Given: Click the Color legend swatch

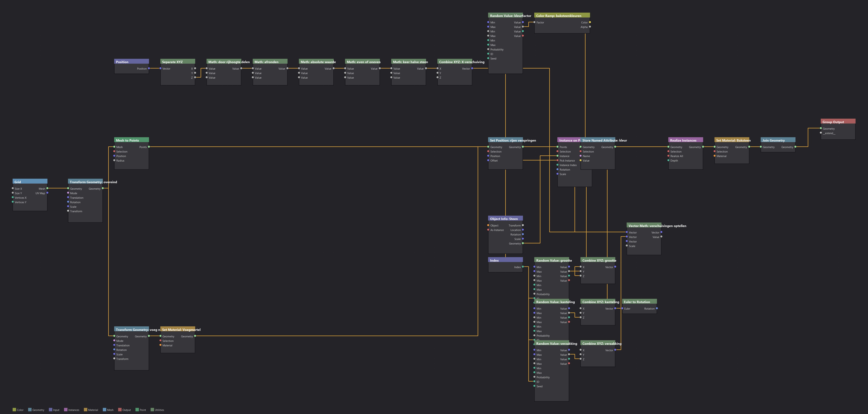Looking at the screenshot, I should (14, 410).
